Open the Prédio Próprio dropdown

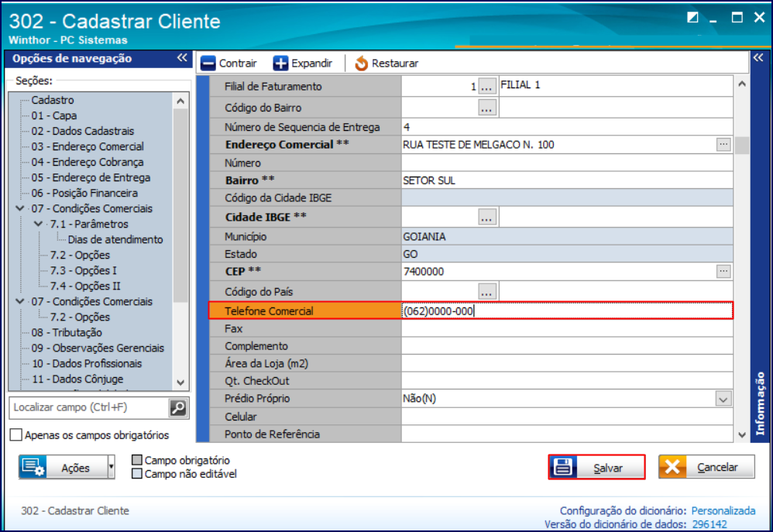pos(723,399)
